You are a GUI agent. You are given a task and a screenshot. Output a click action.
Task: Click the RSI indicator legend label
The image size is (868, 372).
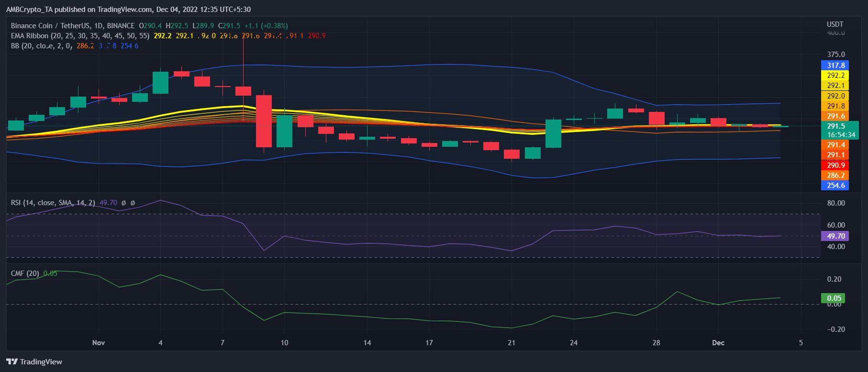(53, 203)
